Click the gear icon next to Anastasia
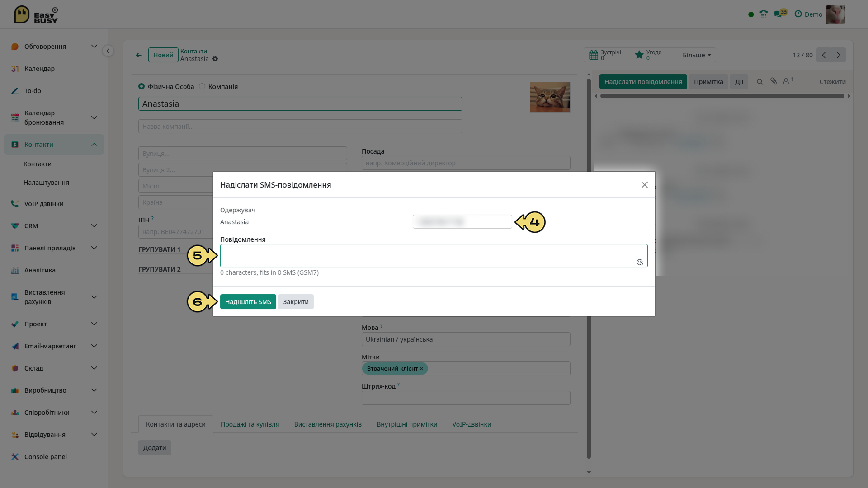 tap(215, 59)
